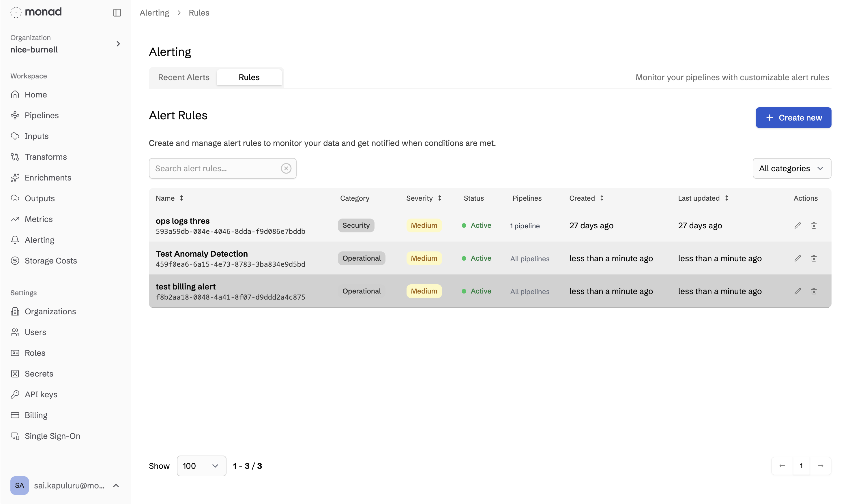Go to the previous page arrow
The height and width of the screenshot is (504, 850).
tap(782, 466)
